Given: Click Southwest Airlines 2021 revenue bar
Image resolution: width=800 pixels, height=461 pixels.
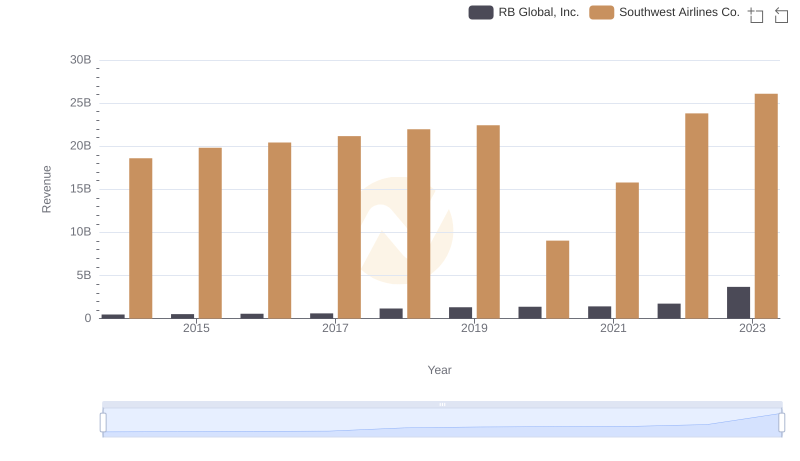Looking at the screenshot, I should point(627,250).
